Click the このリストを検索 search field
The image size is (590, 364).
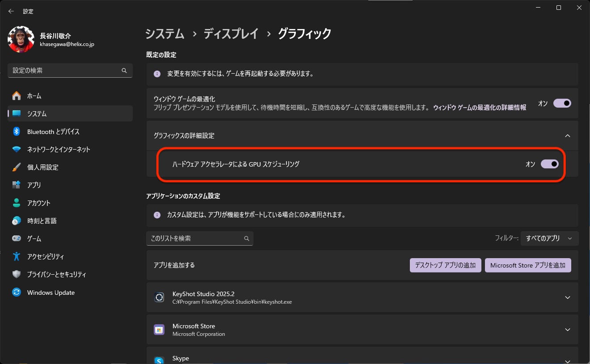coord(195,238)
